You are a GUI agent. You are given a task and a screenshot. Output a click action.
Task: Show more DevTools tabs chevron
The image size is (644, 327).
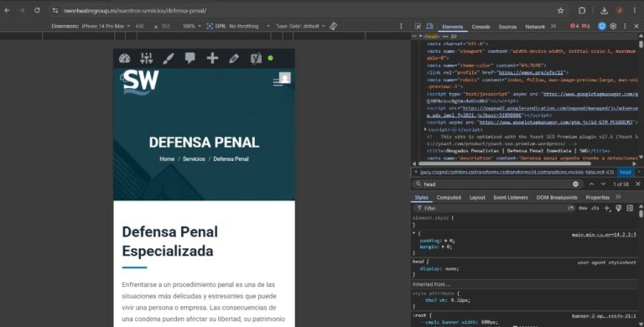click(x=553, y=26)
